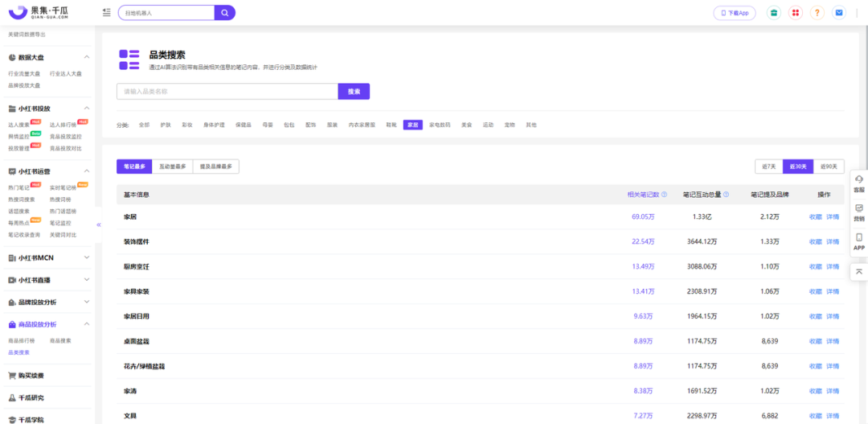This screenshot has width=868, height=424.
Task: Collapse the 数据大盘 sidebar section
Action: click(87, 57)
